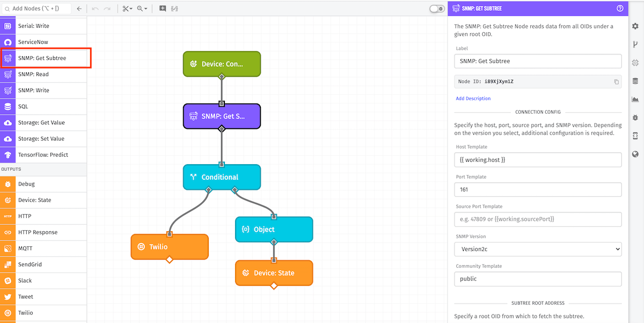Click the code brackets icon in sidebar

point(635,135)
